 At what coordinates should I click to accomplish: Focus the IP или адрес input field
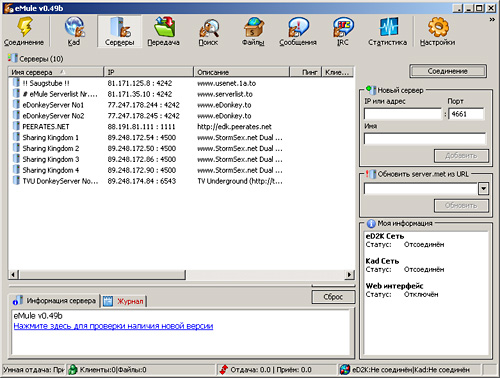(403, 114)
